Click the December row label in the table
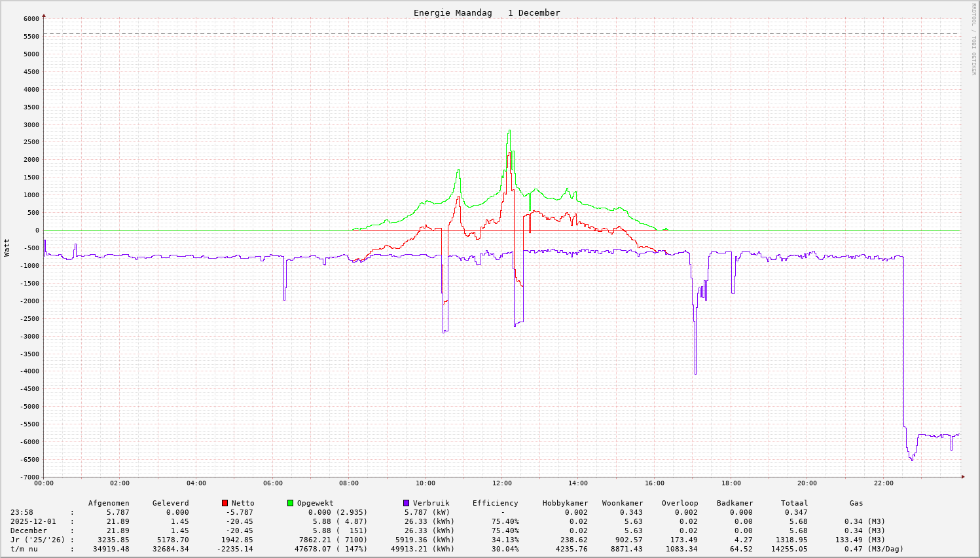 coord(28,530)
